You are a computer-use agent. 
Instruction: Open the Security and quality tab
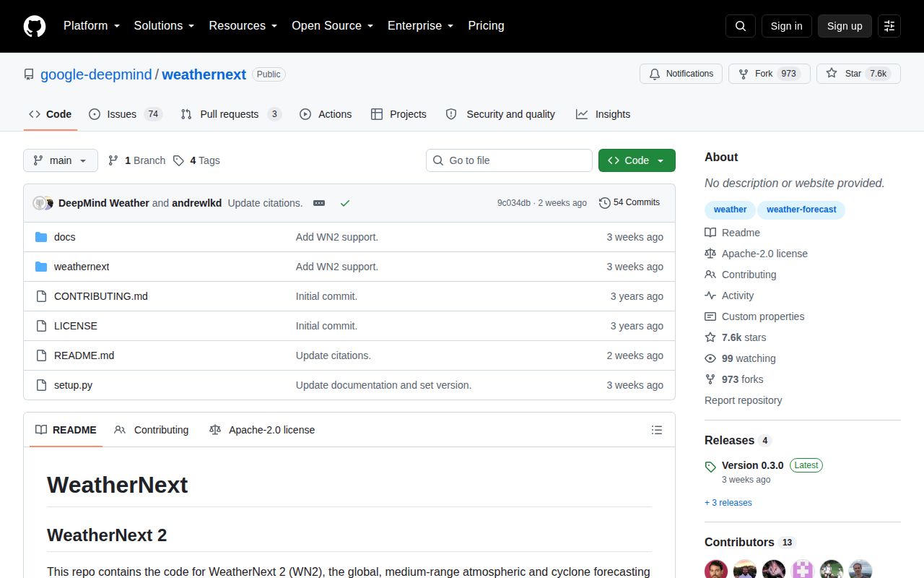point(500,114)
